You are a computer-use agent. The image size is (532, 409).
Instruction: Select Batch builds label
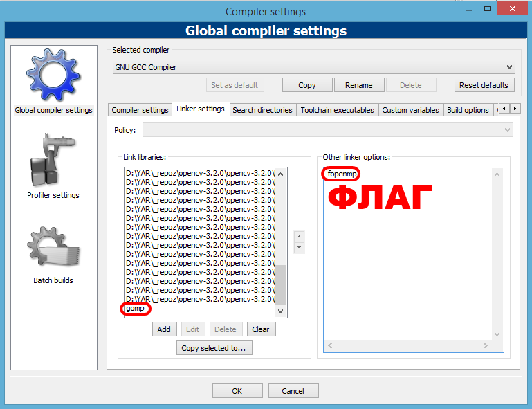coord(53,280)
